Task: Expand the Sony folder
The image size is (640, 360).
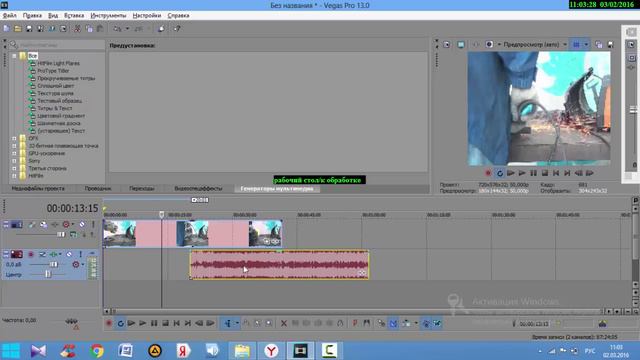Action: tap(14, 161)
